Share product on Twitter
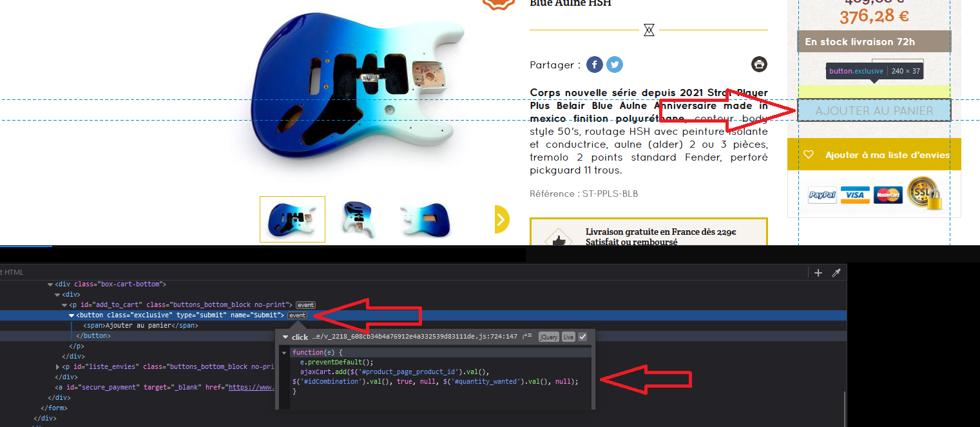980x427 pixels. pos(615,65)
